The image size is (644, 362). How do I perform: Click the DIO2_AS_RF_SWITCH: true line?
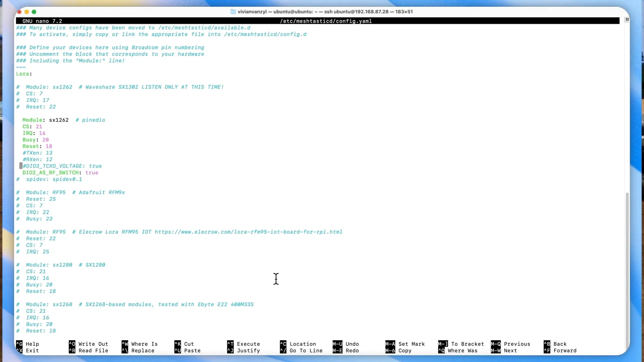60,173
